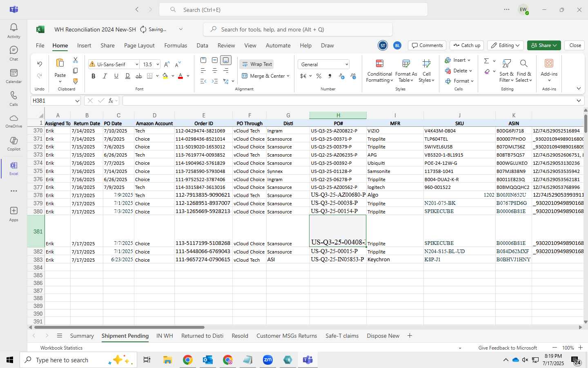This screenshot has width=588, height=368.
Task: Expand the Name Box dropdown
Action: click(x=77, y=101)
